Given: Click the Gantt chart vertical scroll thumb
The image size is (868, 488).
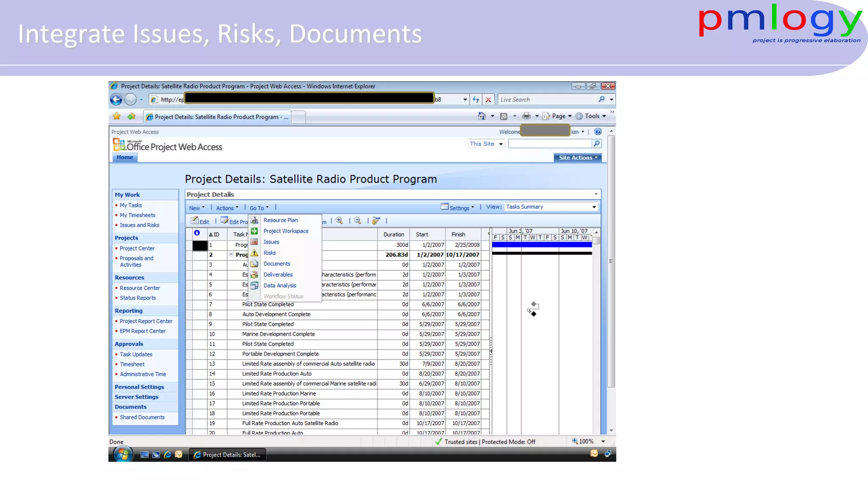Looking at the screenshot, I should pos(596,241).
